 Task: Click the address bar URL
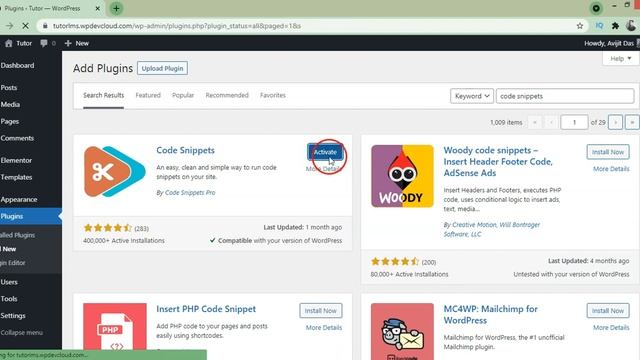coord(177,26)
